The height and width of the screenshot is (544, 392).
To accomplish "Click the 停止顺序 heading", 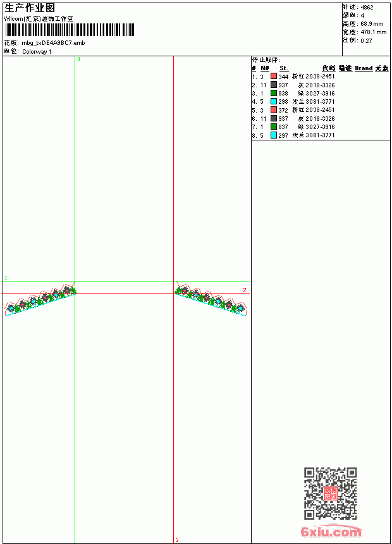I will click(266, 60).
